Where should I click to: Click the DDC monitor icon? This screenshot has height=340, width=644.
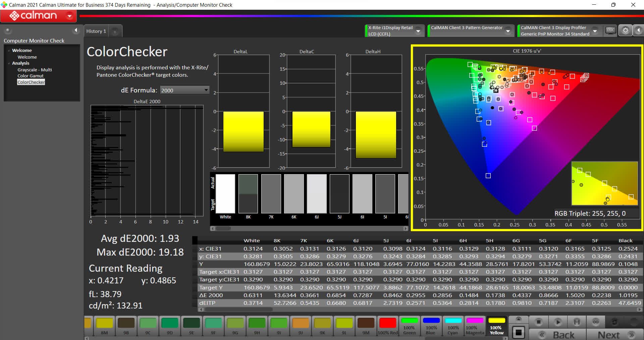[610, 30]
